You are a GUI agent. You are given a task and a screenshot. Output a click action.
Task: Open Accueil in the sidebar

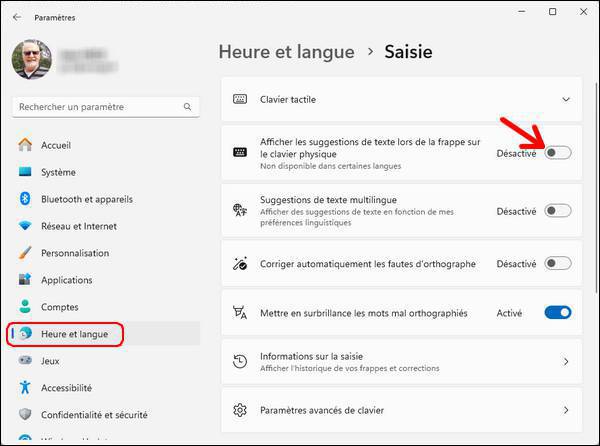[106, 145]
